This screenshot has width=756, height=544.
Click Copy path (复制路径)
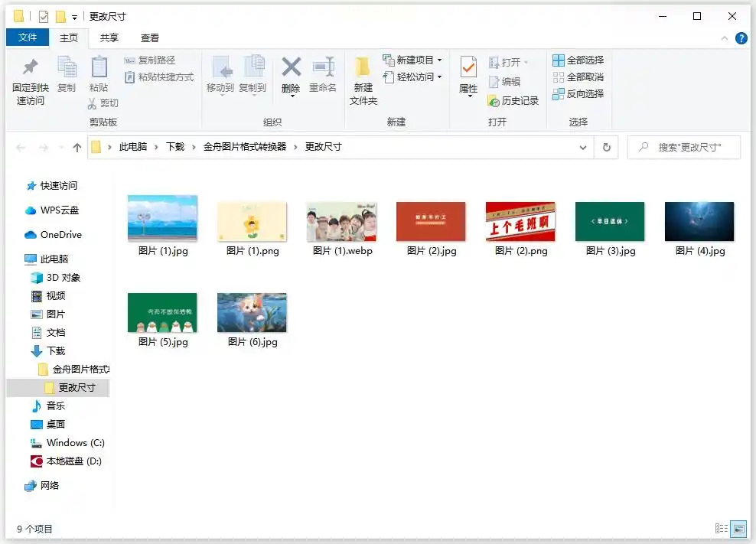tap(150, 60)
